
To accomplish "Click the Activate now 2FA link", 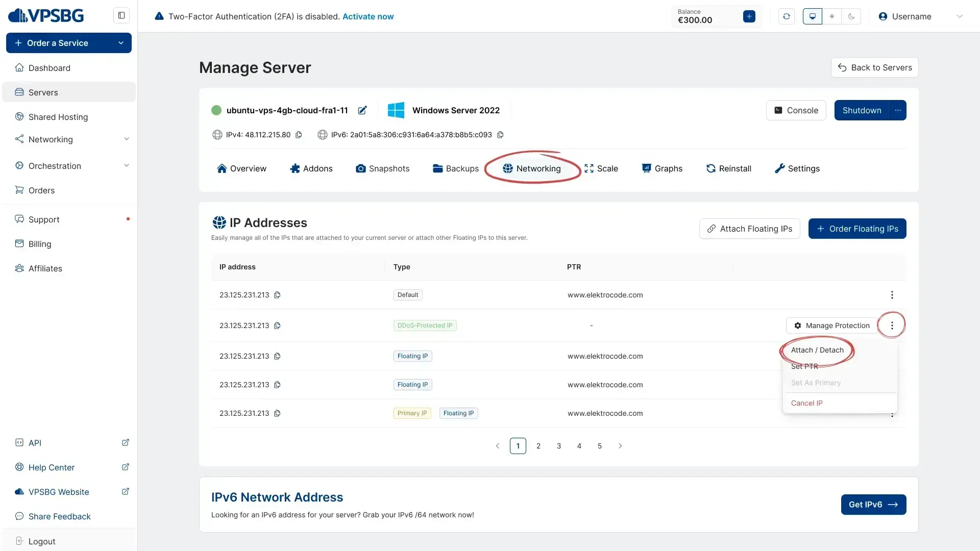I will coord(367,16).
